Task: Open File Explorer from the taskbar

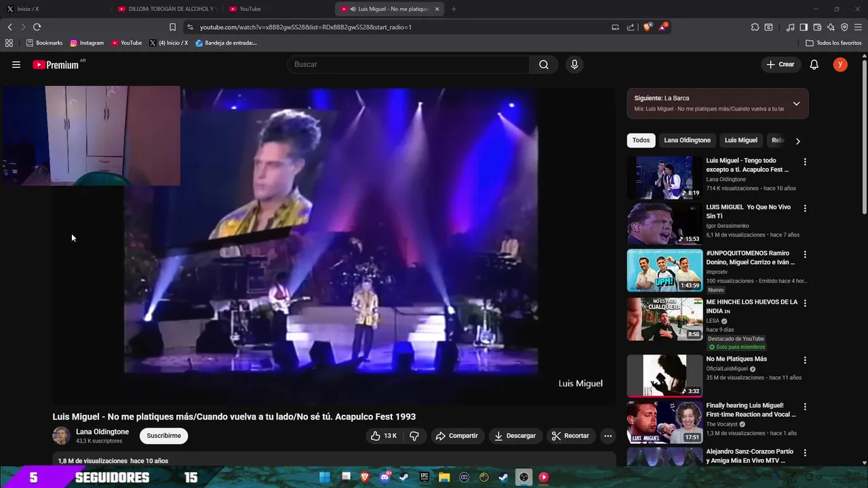Action: (444, 477)
